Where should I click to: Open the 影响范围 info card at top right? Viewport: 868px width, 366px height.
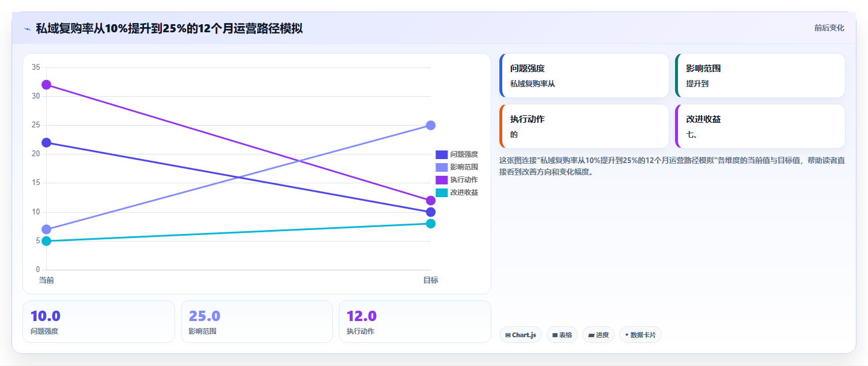click(760, 76)
